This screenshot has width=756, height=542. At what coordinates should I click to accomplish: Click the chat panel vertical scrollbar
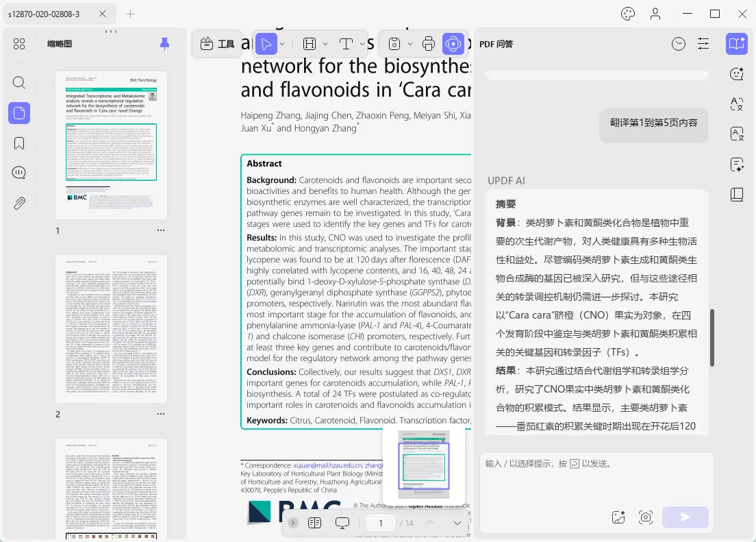point(711,337)
